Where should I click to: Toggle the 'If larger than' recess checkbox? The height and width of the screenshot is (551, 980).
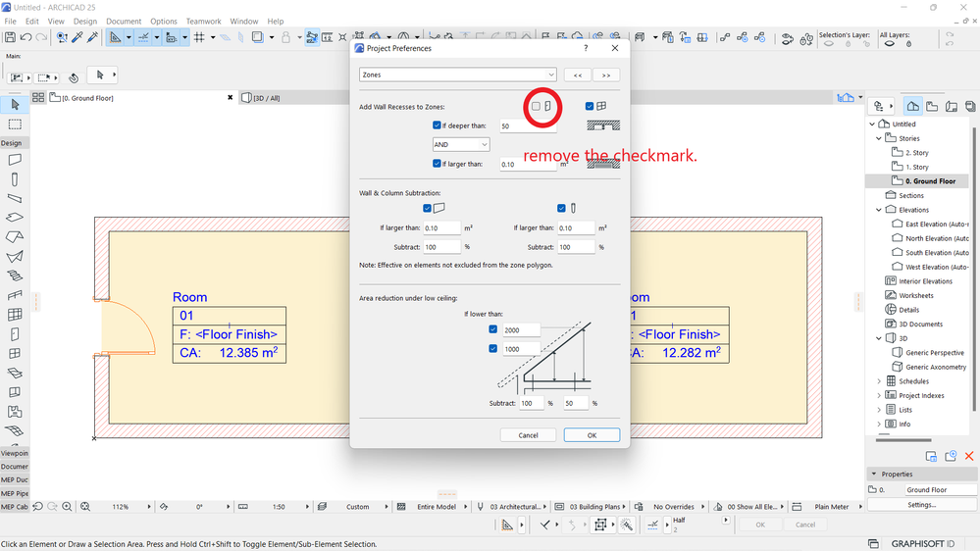pyautogui.click(x=437, y=164)
